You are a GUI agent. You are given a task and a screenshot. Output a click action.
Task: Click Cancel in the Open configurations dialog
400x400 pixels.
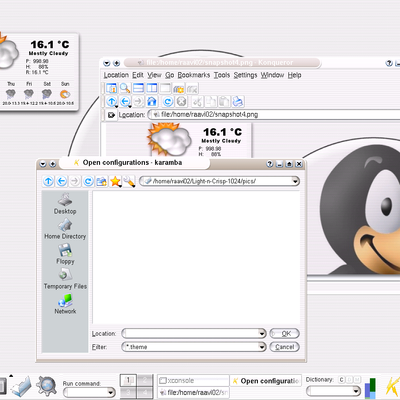[x=284, y=347]
